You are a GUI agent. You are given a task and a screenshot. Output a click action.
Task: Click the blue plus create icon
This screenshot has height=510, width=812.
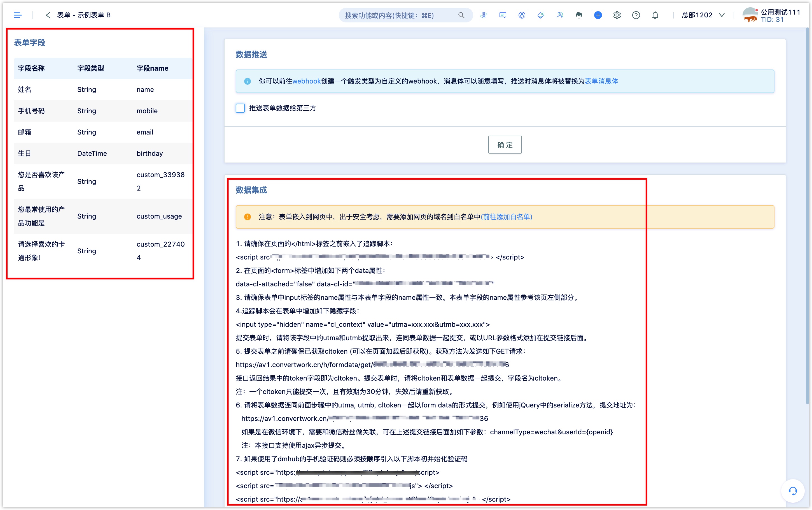click(x=598, y=15)
